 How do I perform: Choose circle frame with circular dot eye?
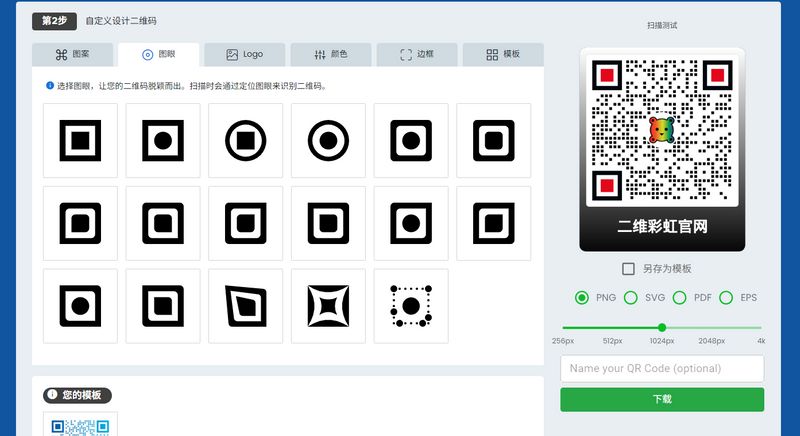pyautogui.click(x=328, y=140)
